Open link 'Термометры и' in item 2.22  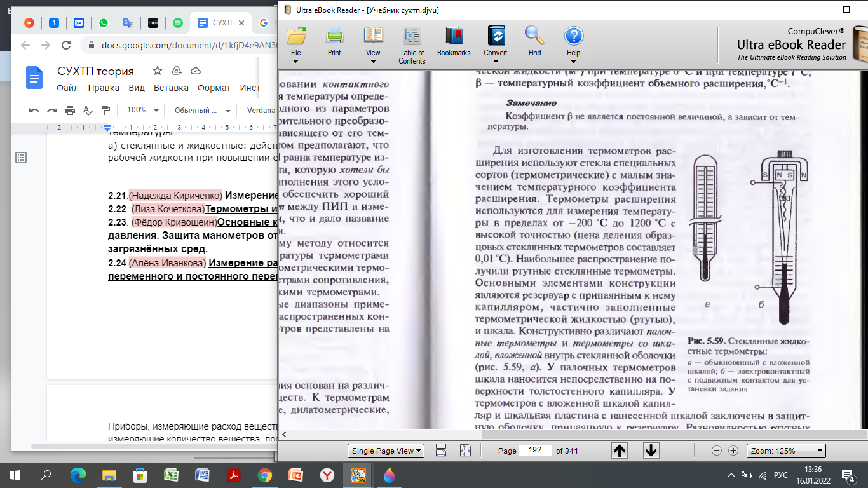point(242,208)
